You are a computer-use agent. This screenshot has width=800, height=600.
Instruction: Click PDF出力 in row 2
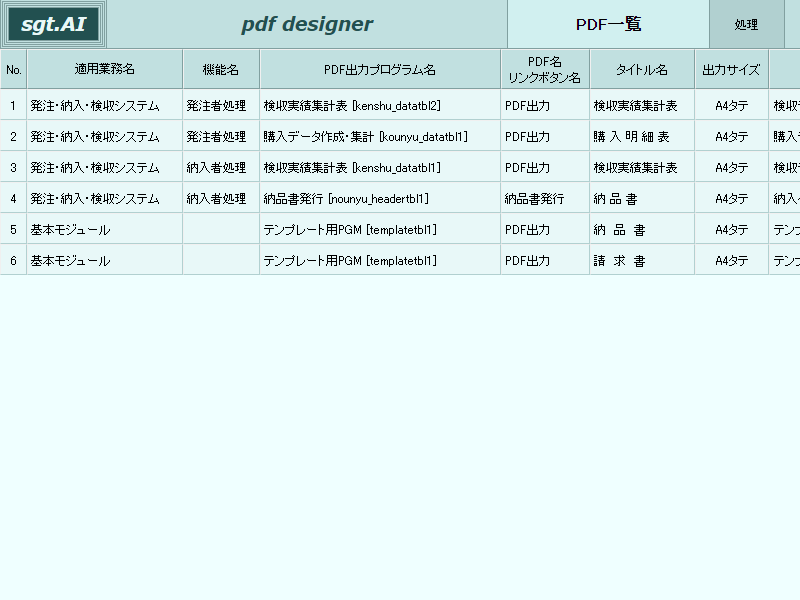(x=528, y=137)
